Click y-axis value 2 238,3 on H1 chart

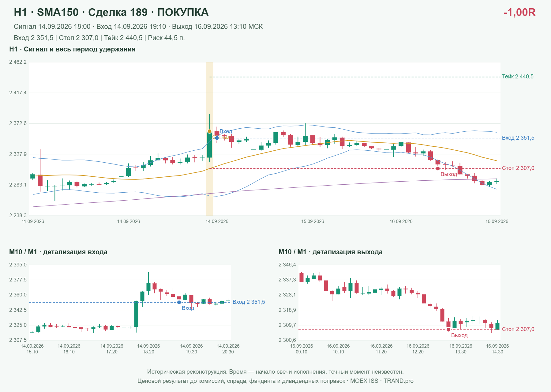point(18,215)
